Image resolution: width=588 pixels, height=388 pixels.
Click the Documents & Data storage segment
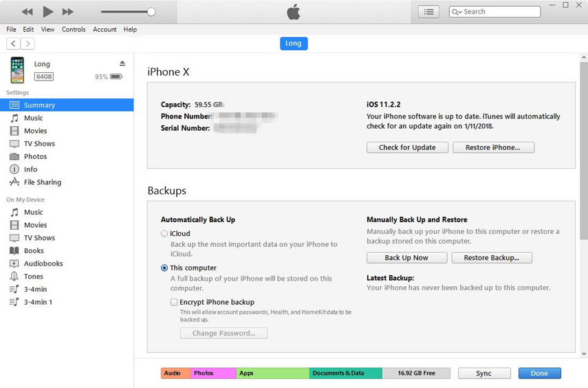(346, 373)
